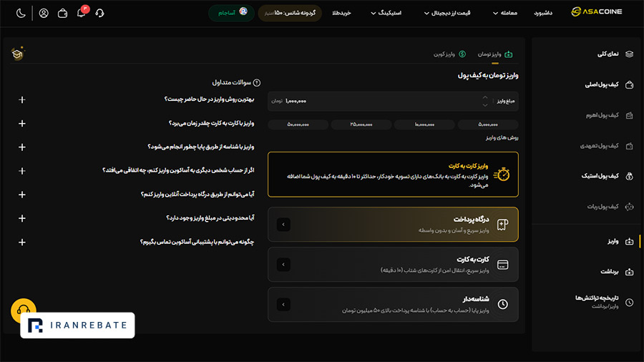Click the نمای کلی layers icon

pos(629,54)
